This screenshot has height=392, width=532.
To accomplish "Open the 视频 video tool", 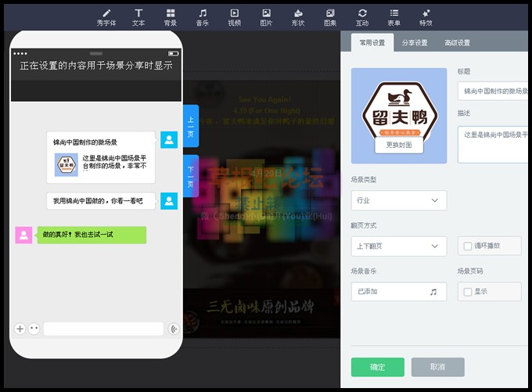I will tap(235, 18).
